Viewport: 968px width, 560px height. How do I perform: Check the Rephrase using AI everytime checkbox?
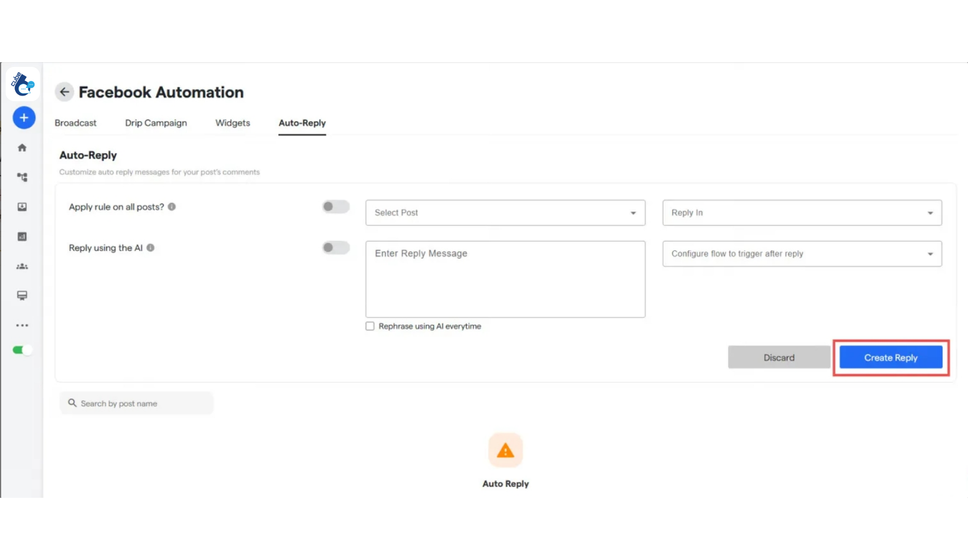click(369, 326)
